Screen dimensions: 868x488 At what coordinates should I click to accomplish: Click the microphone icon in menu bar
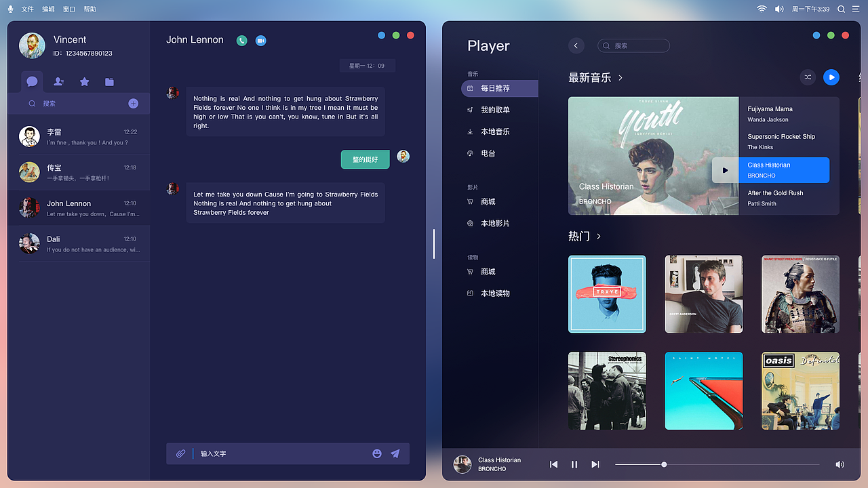click(x=10, y=9)
